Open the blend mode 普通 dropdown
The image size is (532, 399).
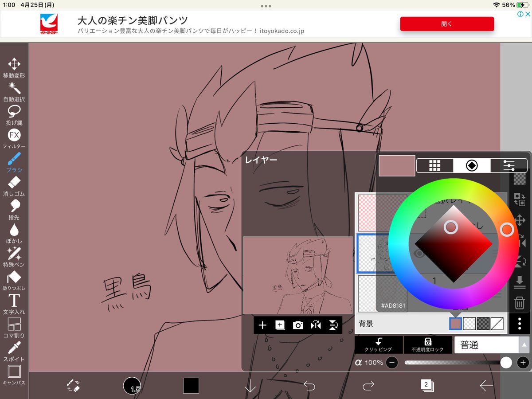click(x=486, y=344)
